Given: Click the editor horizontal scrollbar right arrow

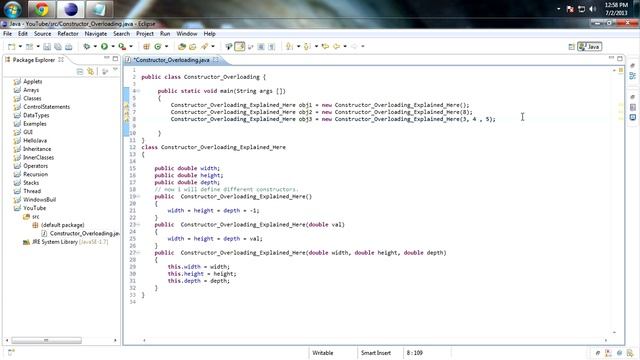Looking at the screenshot, I should tap(606, 340).
